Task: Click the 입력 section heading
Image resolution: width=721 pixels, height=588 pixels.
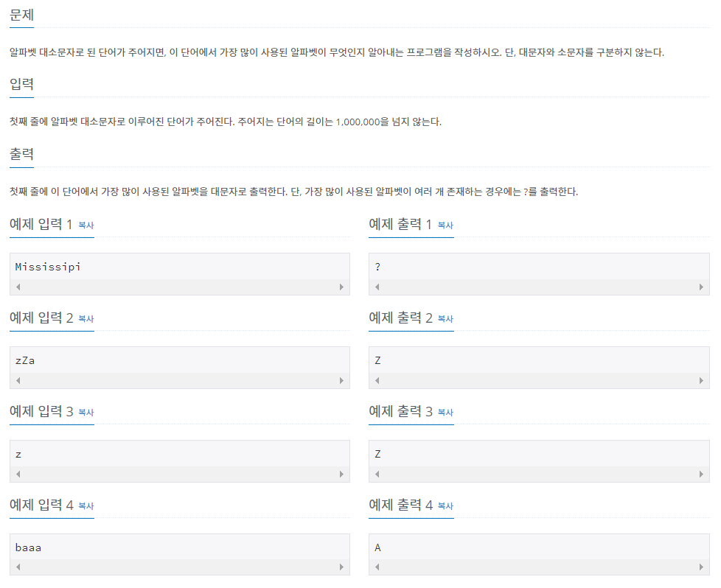Action: 21,84
